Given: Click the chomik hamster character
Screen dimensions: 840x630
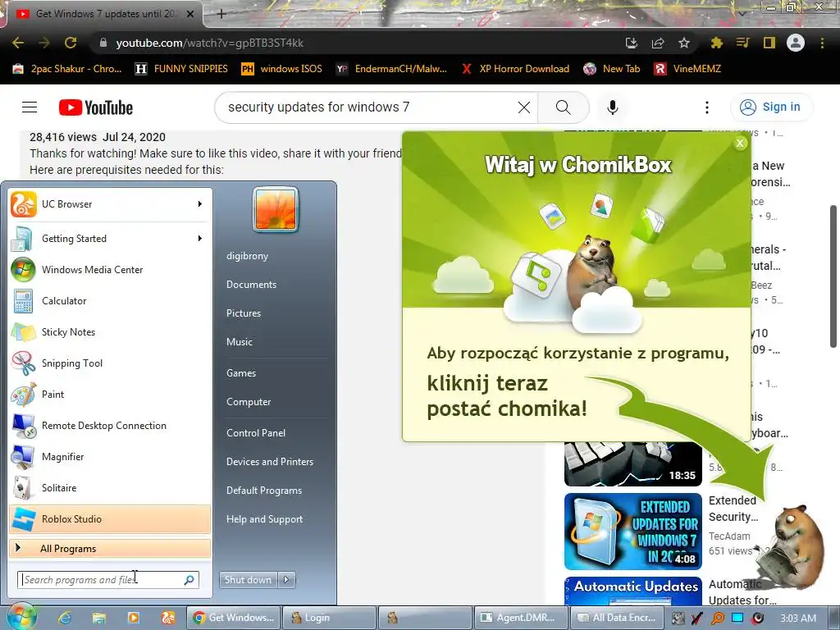Looking at the screenshot, I should (x=792, y=547).
